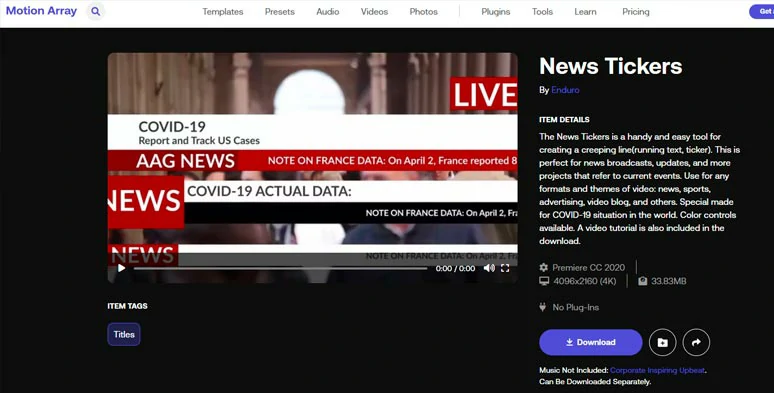
Task: Select the Titles tag
Action: [124, 334]
